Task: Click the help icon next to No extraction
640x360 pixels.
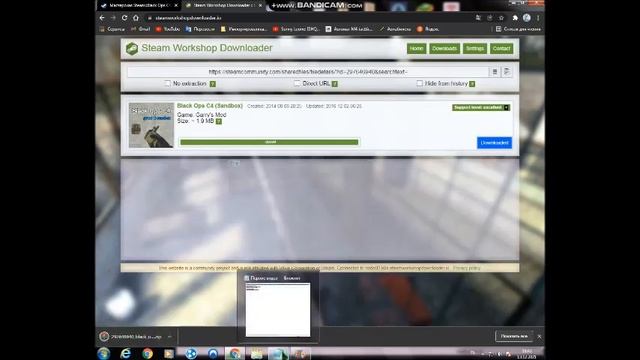Action: pyautogui.click(x=213, y=84)
